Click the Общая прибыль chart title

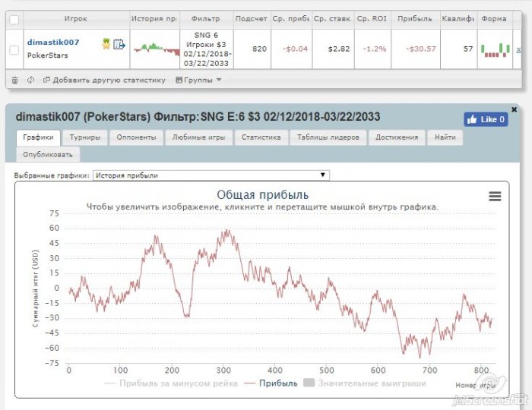tap(263, 195)
